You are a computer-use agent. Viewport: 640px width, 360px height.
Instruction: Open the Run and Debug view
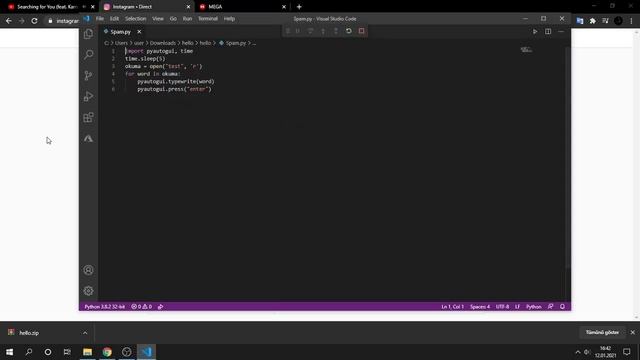88,96
